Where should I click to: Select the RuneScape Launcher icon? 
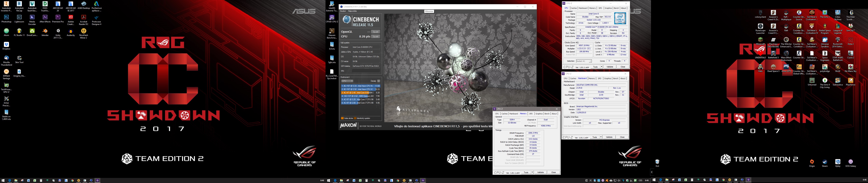pyautogui.click(x=761, y=29)
